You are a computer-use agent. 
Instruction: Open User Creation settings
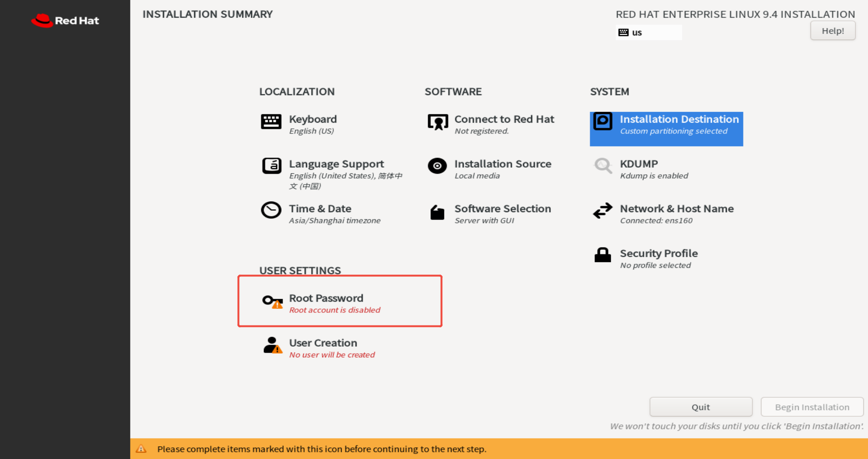point(323,343)
